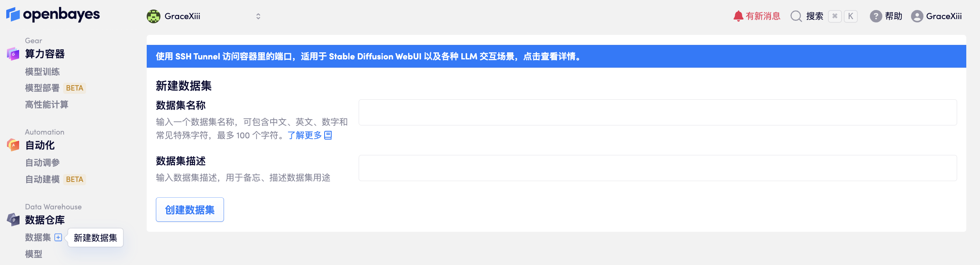This screenshot has height=265, width=980.
Task: Open 模型训练 in the sidebar
Action: click(42, 71)
